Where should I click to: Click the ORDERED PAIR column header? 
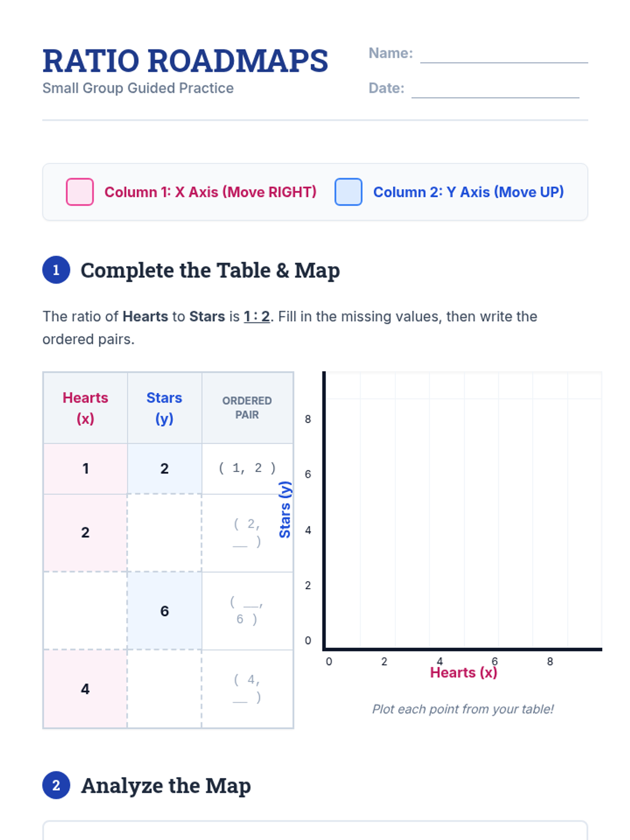coord(247,408)
